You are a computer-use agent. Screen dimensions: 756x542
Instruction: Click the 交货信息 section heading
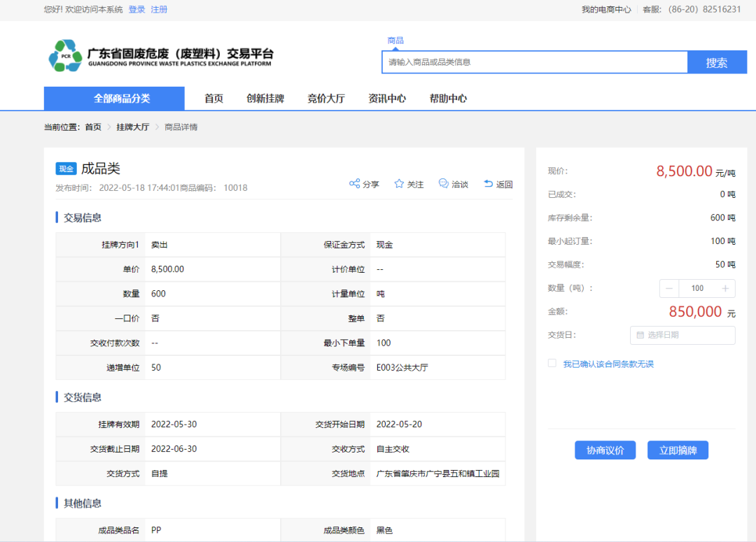(x=83, y=397)
